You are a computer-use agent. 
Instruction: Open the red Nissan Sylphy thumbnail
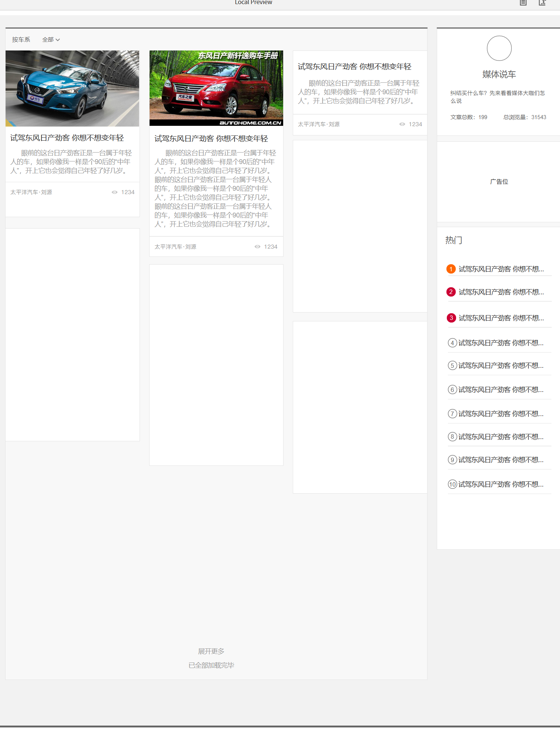[x=216, y=88]
